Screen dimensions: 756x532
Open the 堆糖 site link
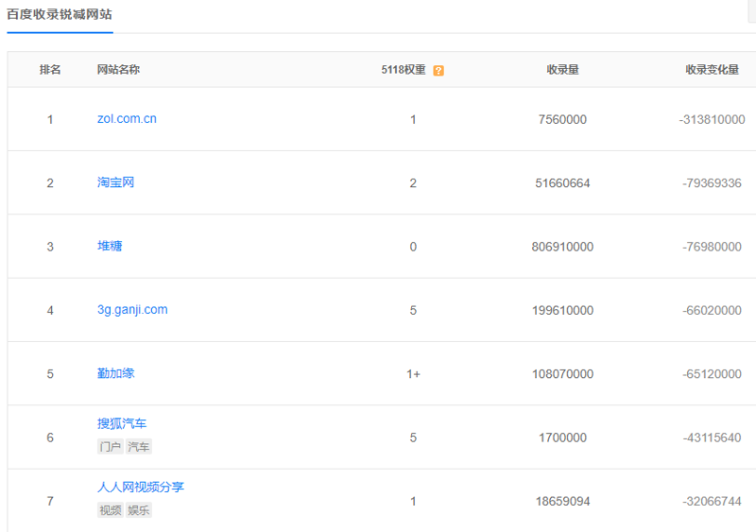pyautogui.click(x=110, y=246)
